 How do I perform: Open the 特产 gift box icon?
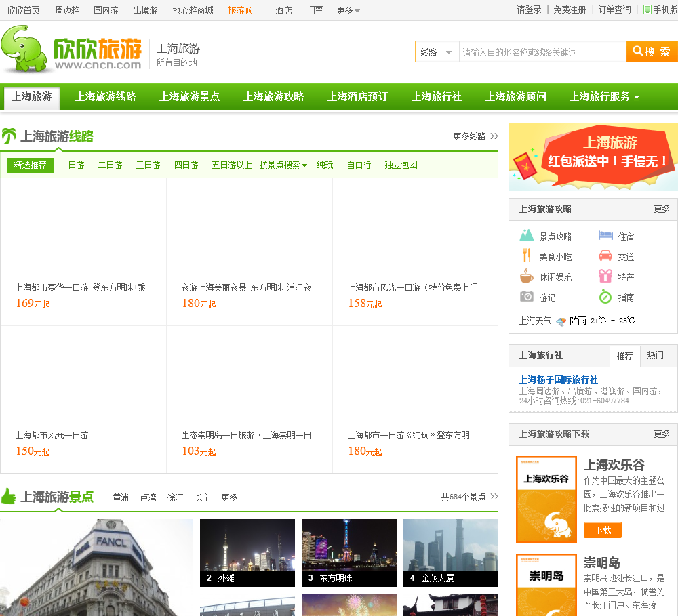click(x=605, y=276)
